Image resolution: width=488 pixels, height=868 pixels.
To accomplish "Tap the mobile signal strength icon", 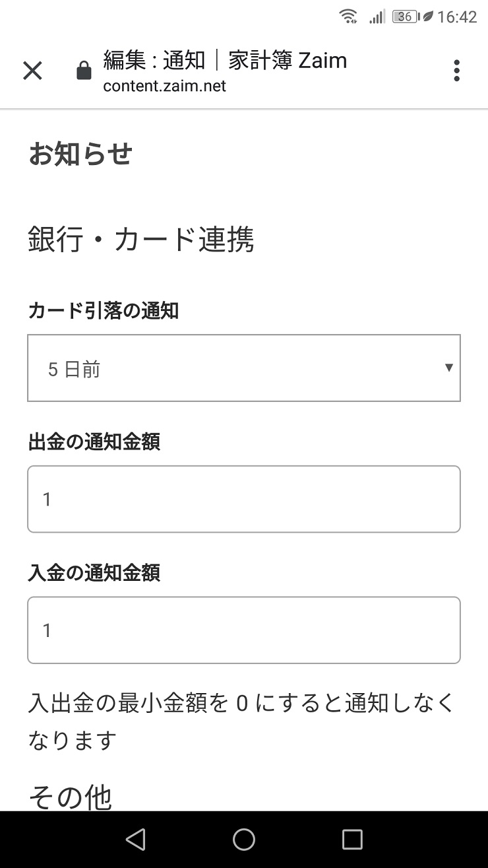I will point(377,17).
